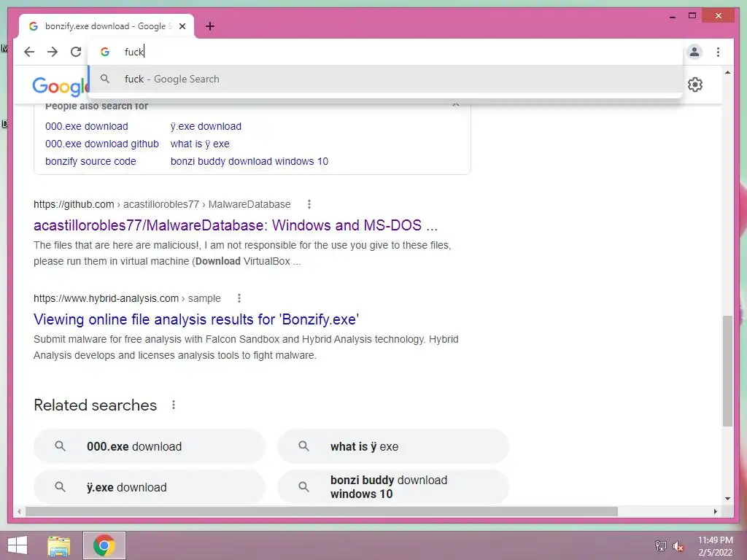Open 'Viewing online file analysis results' result
The width and height of the screenshot is (747, 560).
[196, 319]
